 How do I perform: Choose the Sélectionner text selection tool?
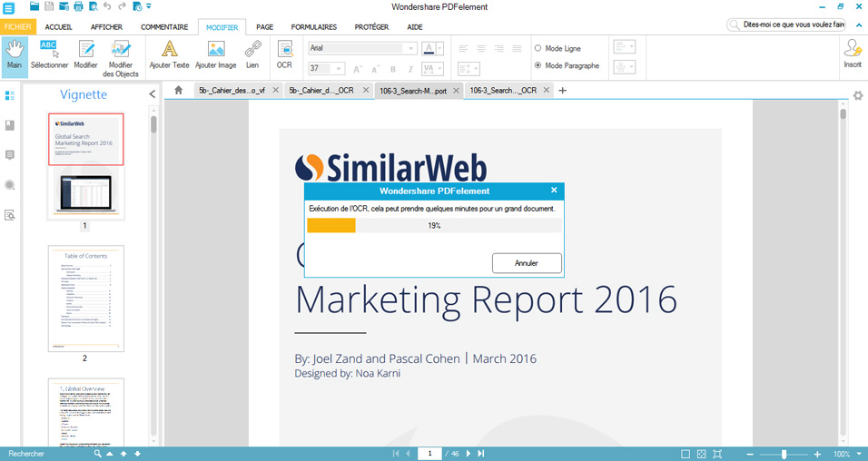[x=49, y=54]
